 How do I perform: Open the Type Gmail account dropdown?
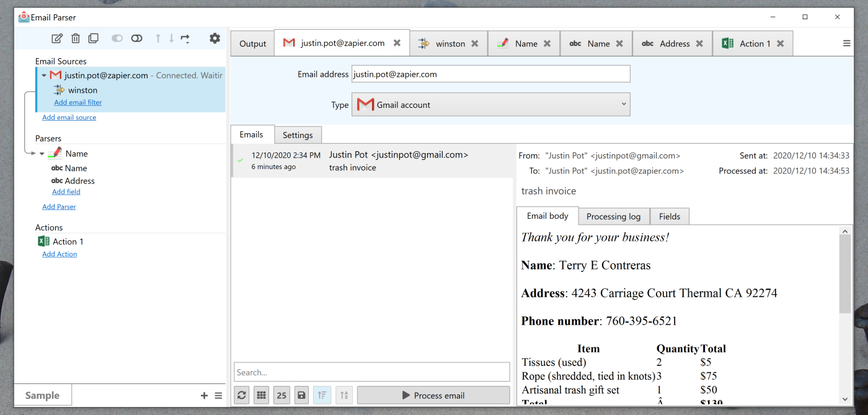[x=490, y=105]
